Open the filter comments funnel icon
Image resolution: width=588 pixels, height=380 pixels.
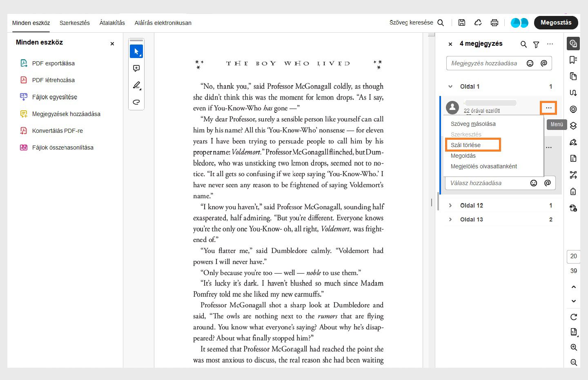pos(536,44)
